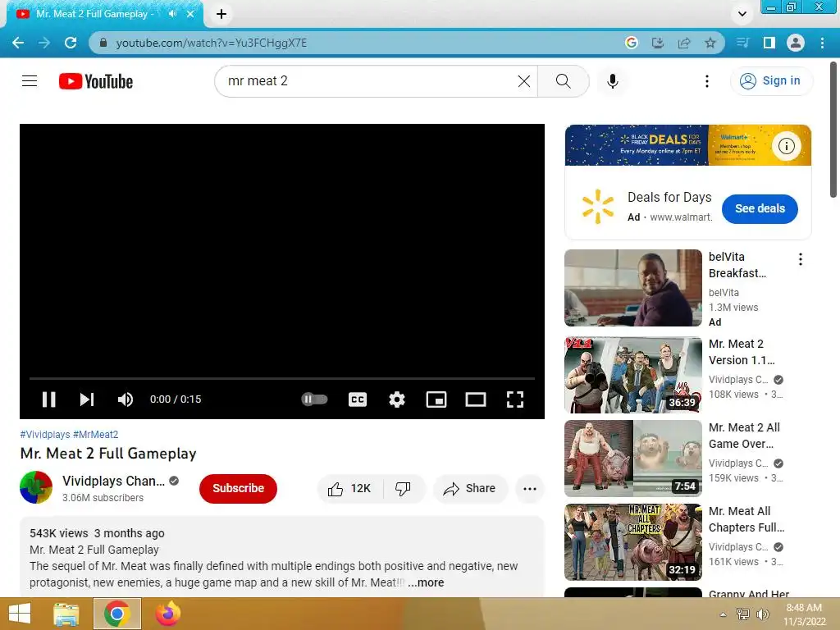Viewport: 840px width, 630px height.
Task: Click the #MrMeat2 hashtag
Action: coord(95,435)
